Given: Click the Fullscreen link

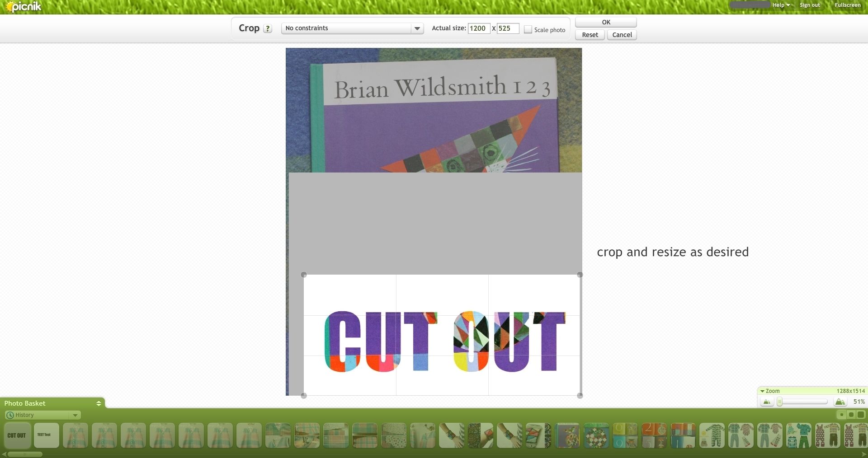Looking at the screenshot, I should 848,5.
